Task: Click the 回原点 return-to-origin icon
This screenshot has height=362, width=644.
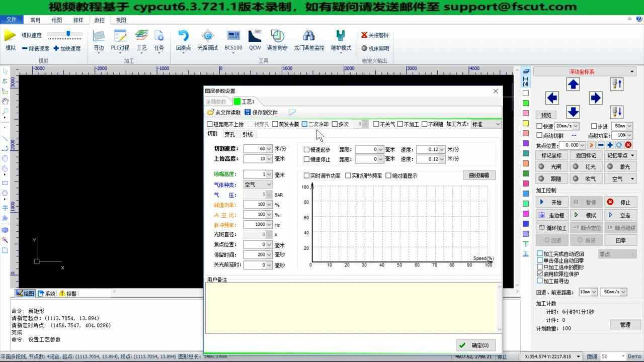Action: click(183, 39)
